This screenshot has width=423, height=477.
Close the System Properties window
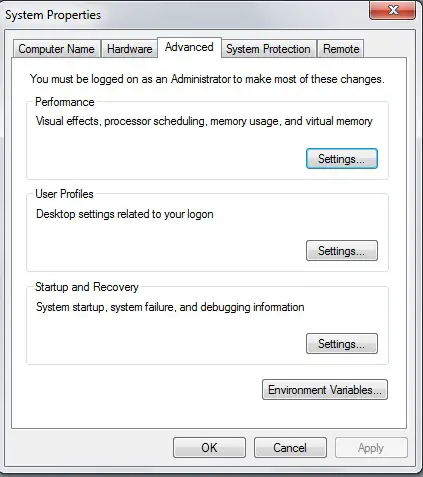click(393, 10)
